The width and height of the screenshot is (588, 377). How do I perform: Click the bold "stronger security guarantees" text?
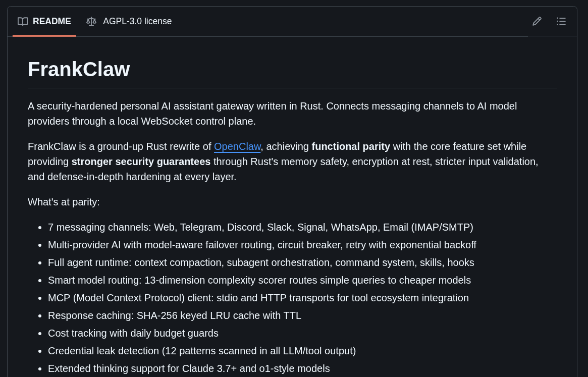141,161
